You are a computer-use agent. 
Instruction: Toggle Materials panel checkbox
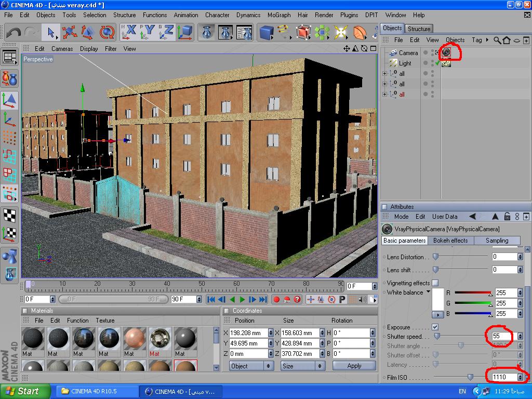click(x=25, y=311)
